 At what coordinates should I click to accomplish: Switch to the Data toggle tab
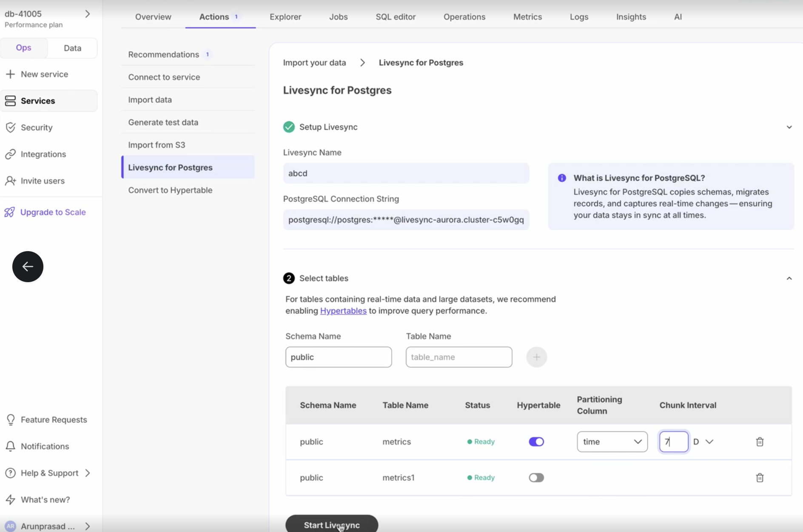coord(72,48)
